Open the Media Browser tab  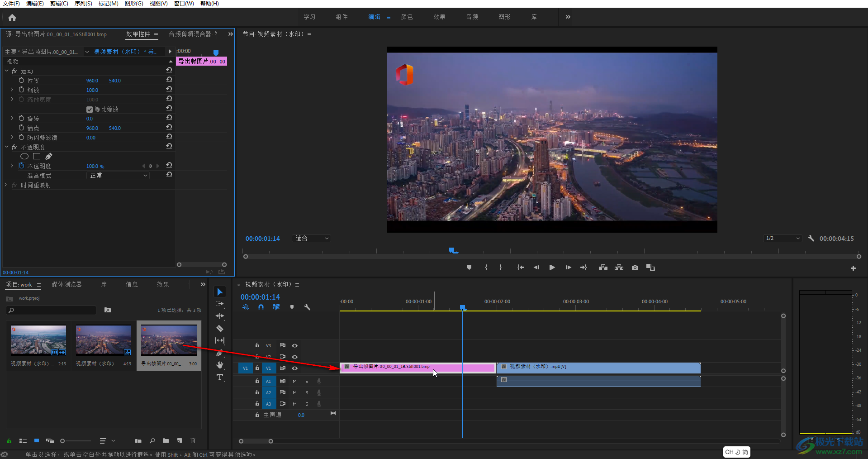66,284
